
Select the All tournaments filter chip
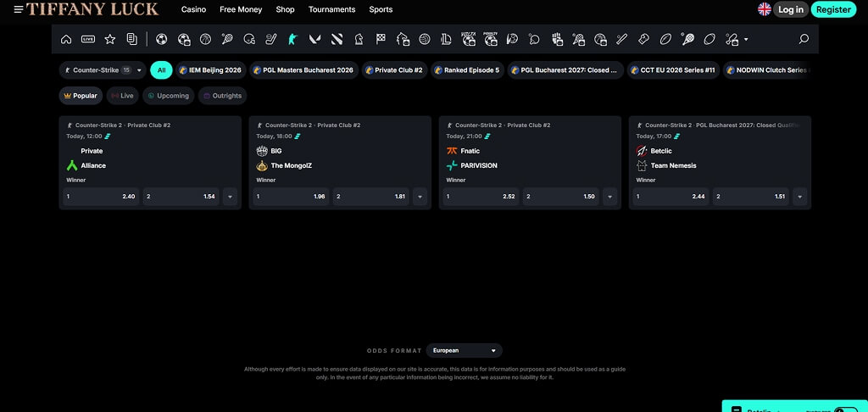click(x=161, y=70)
